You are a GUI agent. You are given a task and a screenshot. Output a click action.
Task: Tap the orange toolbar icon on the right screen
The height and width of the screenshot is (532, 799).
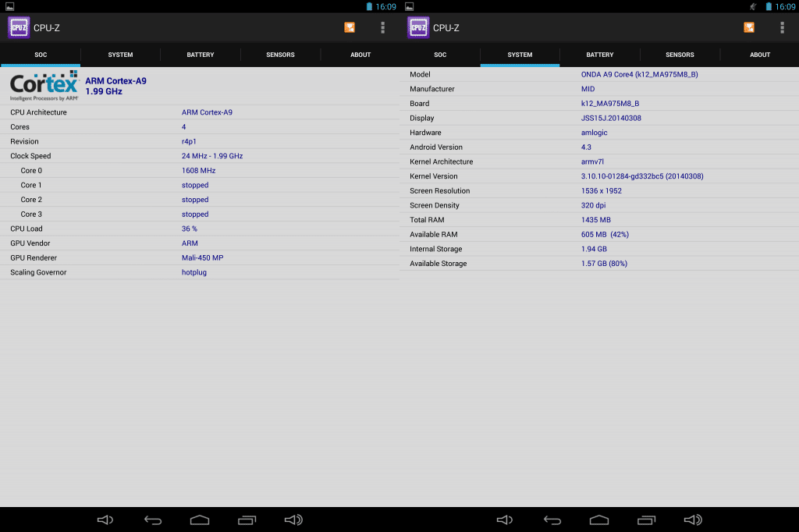pos(749,27)
